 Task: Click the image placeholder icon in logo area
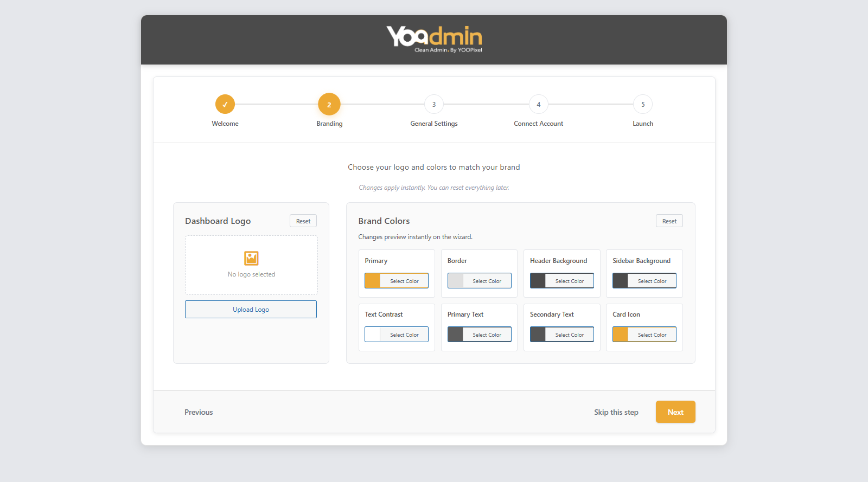pos(251,258)
